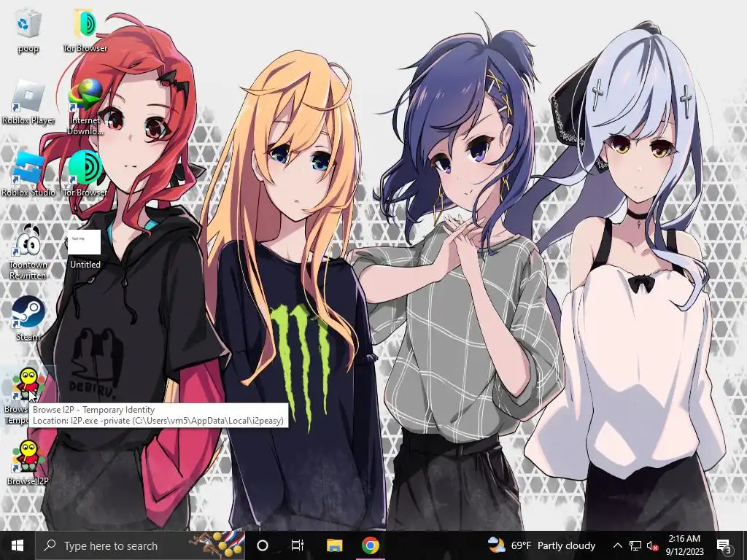Open the weather widget showing 69°F
Screen dimensions: 747x560
pos(542,545)
